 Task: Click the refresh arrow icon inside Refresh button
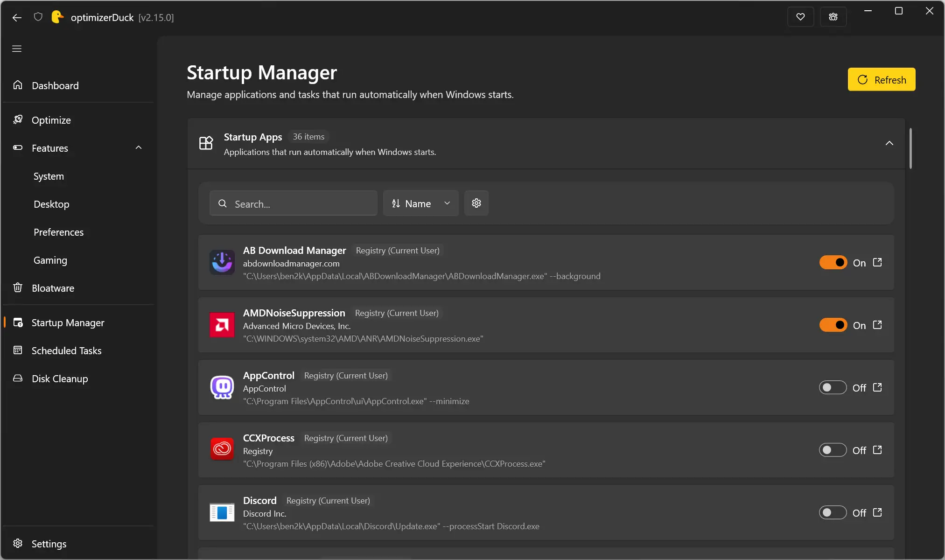pyautogui.click(x=862, y=80)
